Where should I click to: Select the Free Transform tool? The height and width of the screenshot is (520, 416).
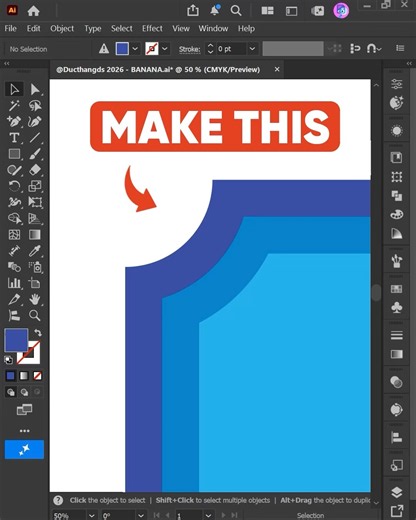click(35, 202)
